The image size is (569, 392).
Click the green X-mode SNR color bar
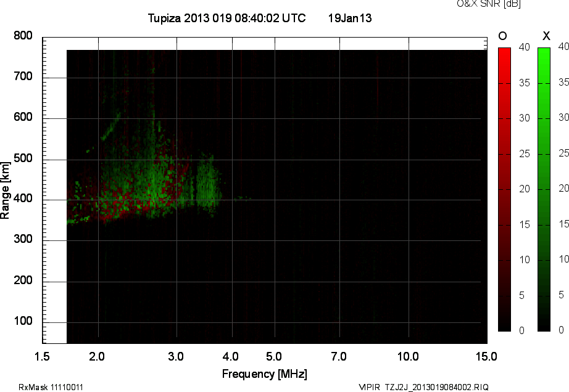point(544,189)
